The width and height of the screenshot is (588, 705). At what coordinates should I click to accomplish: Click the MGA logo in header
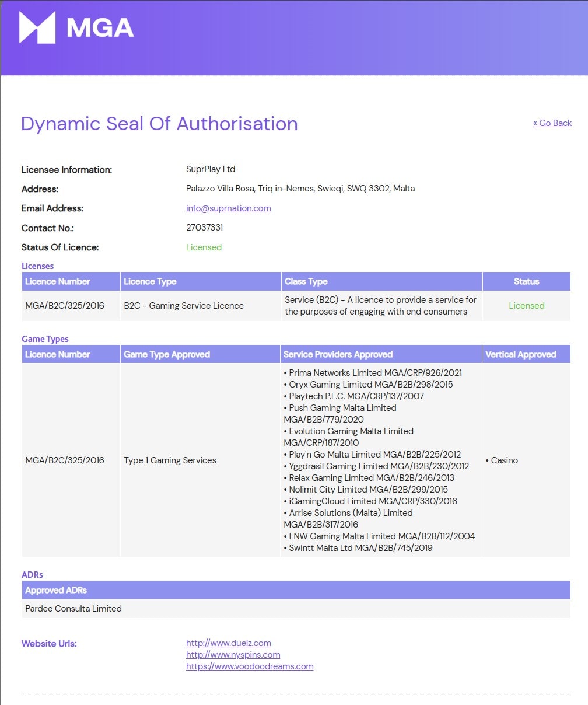click(x=76, y=27)
